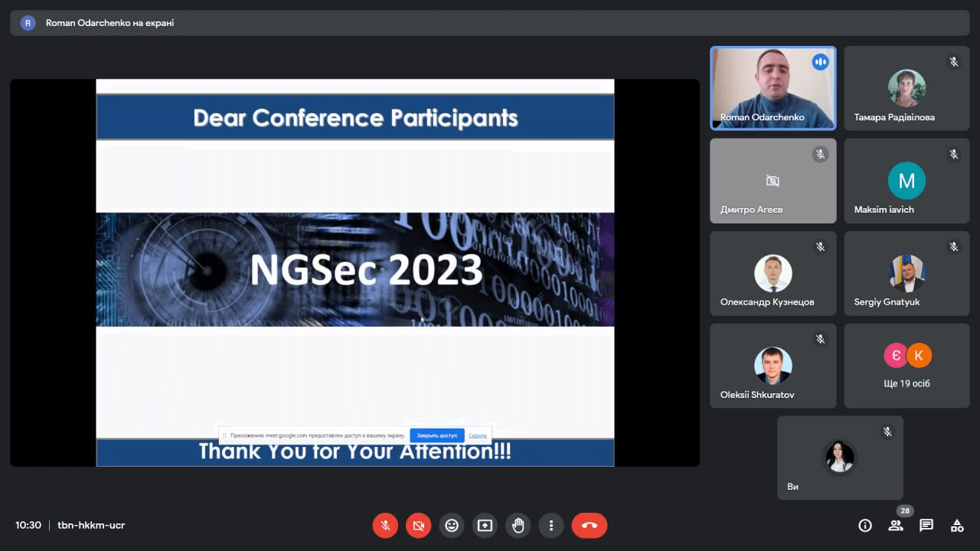This screenshot has width=980, height=551.
Task: Show the participants list panel
Action: point(895,526)
